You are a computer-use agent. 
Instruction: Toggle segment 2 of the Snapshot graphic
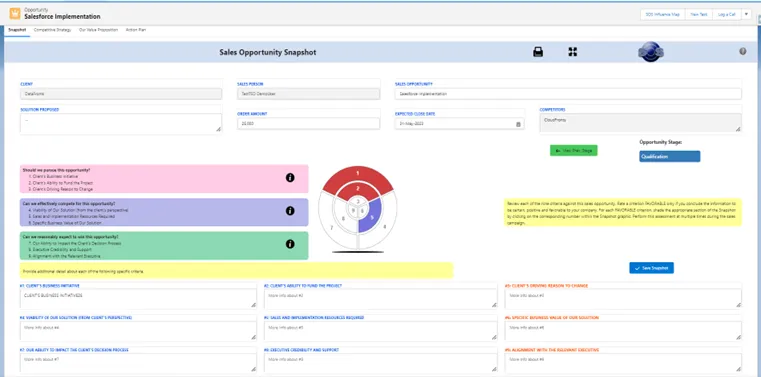[358, 189]
